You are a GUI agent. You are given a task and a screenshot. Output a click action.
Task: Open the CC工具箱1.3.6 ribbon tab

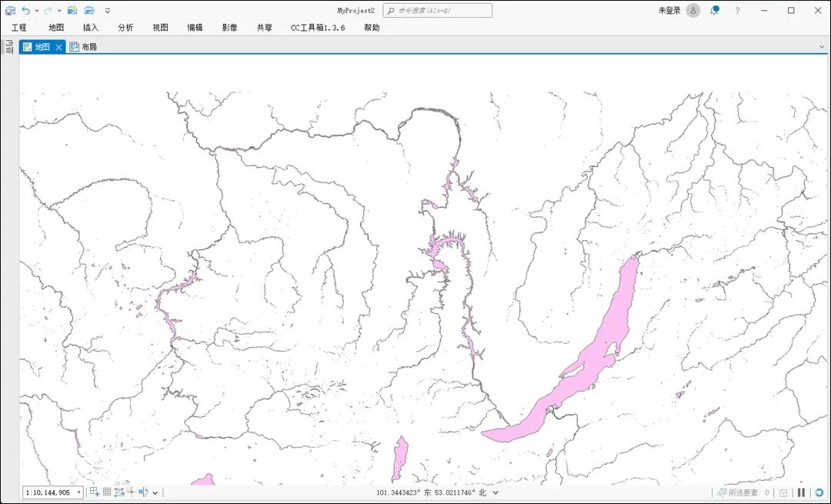(318, 28)
